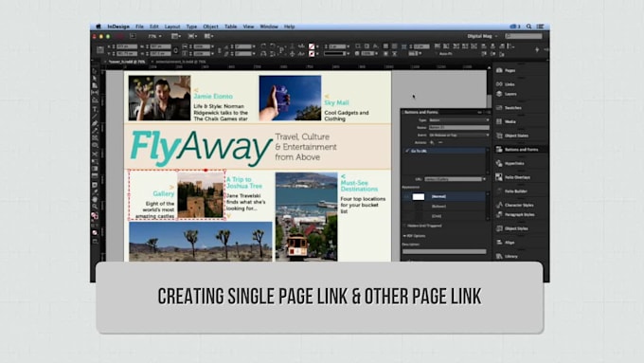Open the macOS notification center icon

click(x=541, y=27)
